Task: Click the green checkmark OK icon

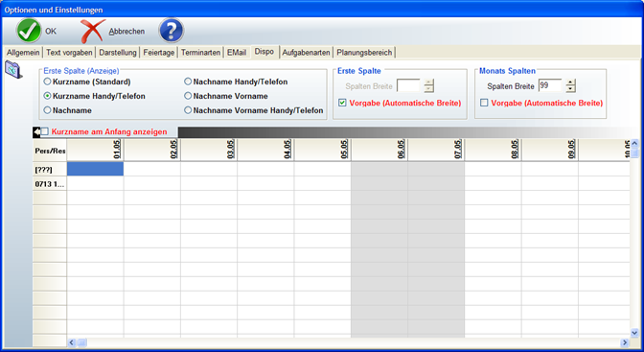Action: 29,31
